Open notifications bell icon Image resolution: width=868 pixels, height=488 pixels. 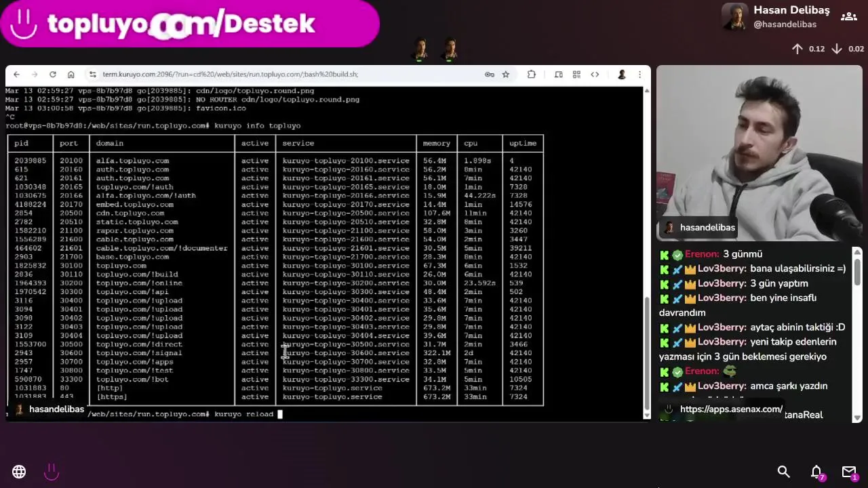tap(816, 472)
